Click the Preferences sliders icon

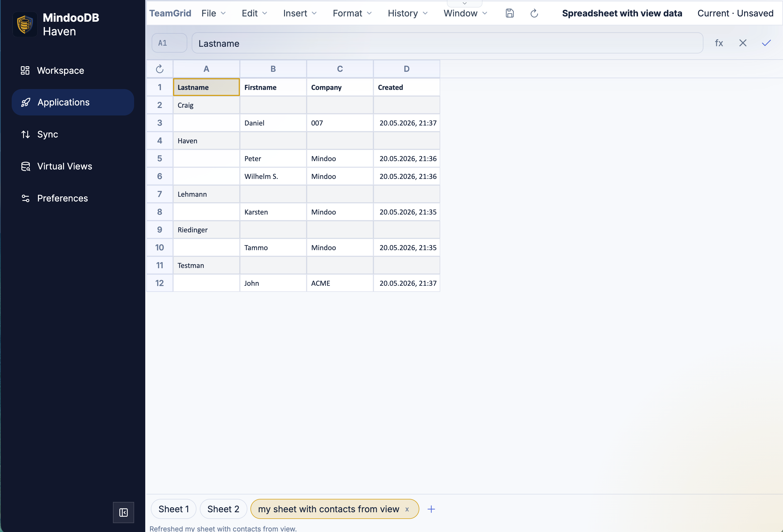pyautogui.click(x=26, y=198)
